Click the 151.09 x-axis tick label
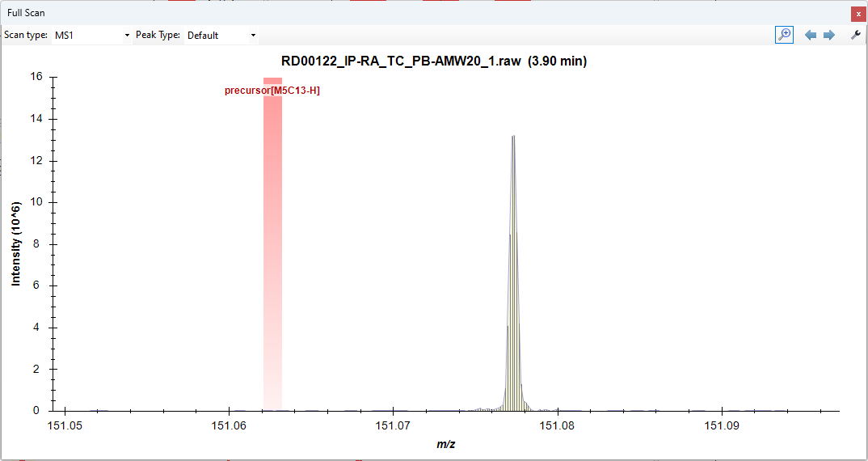 click(721, 425)
